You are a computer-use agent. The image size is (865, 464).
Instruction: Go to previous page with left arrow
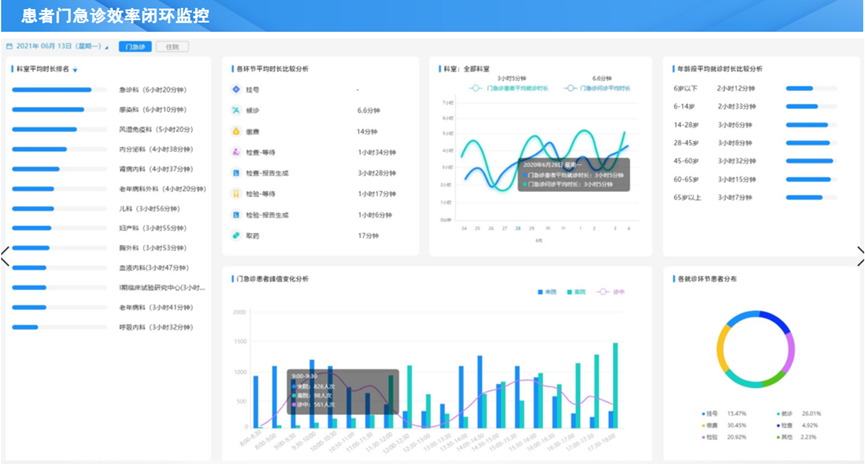[5, 256]
